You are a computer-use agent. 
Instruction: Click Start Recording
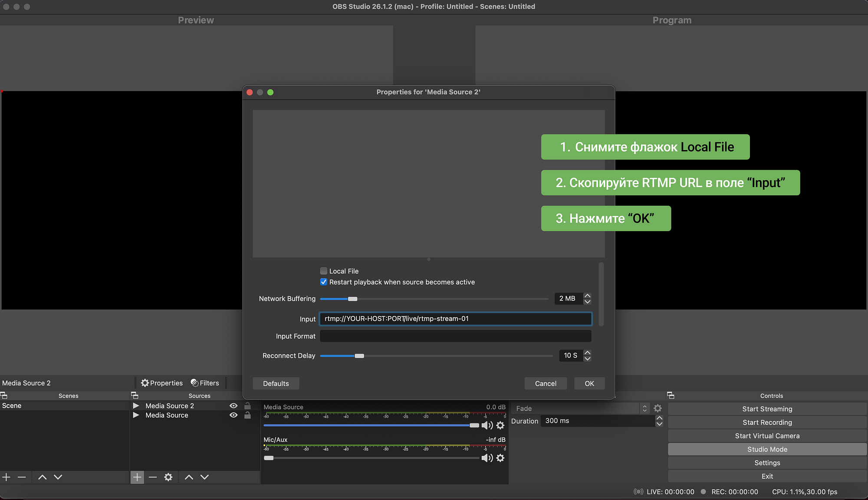tap(767, 422)
